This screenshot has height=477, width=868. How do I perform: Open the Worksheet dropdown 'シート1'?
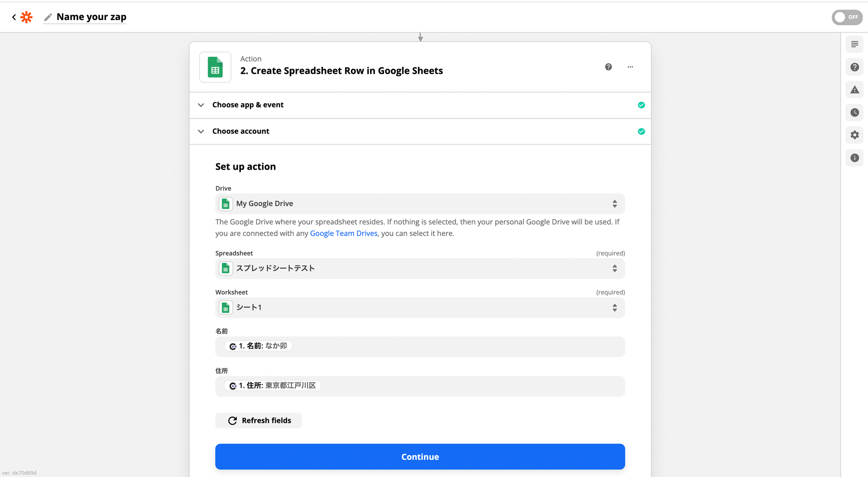pos(420,308)
